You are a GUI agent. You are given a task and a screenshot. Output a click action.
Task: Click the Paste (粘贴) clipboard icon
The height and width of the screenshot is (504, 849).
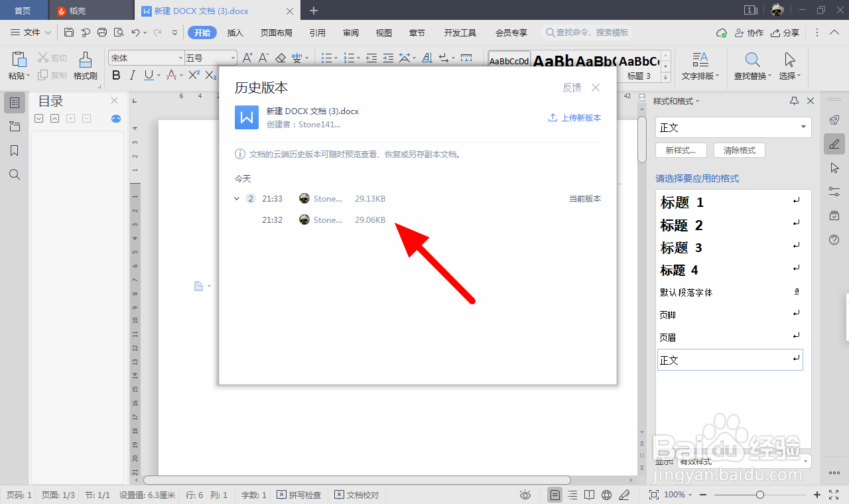click(19, 60)
